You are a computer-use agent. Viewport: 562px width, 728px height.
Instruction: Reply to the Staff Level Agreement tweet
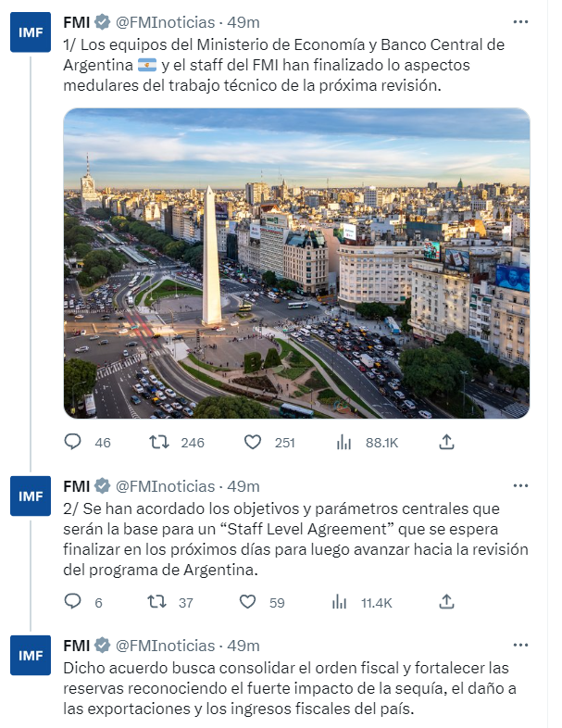(73, 602)
